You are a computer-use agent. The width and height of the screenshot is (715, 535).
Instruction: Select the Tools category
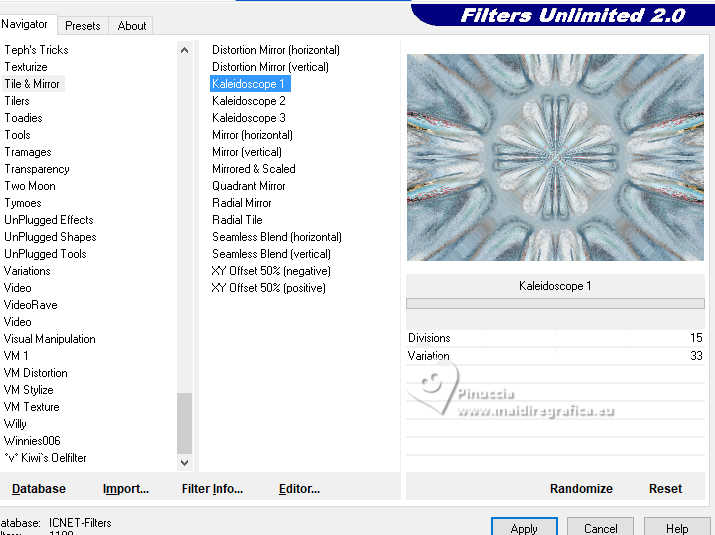pyautogui.click(x=17, y=135)
